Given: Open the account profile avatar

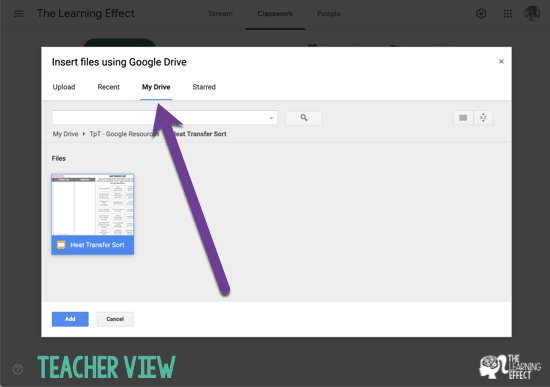Looking at the screenshot, I should [x=532, y=14].
